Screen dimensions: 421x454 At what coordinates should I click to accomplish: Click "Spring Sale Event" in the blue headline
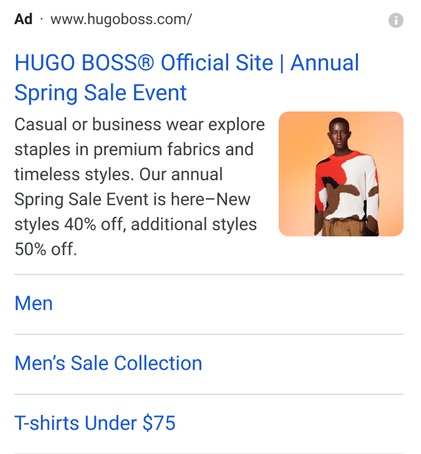pyautogui.click(x=100, y=93)
